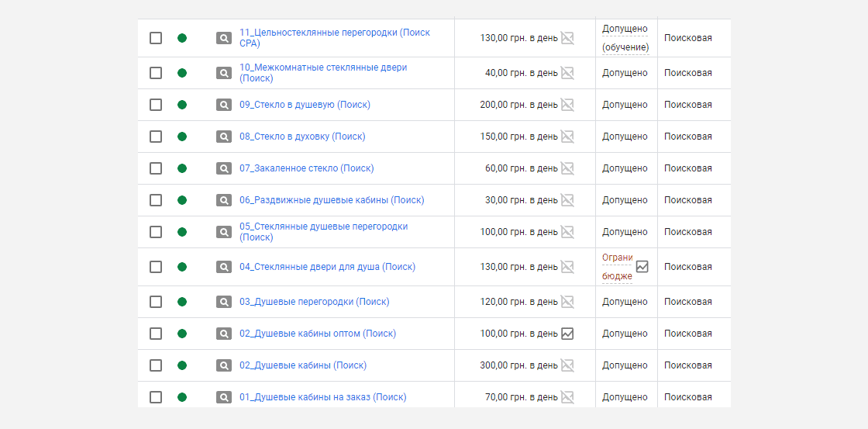Click the search icon beside 03_Душевые перегородки
This screenshot has height=429, width=868.
tap(224, 302)
